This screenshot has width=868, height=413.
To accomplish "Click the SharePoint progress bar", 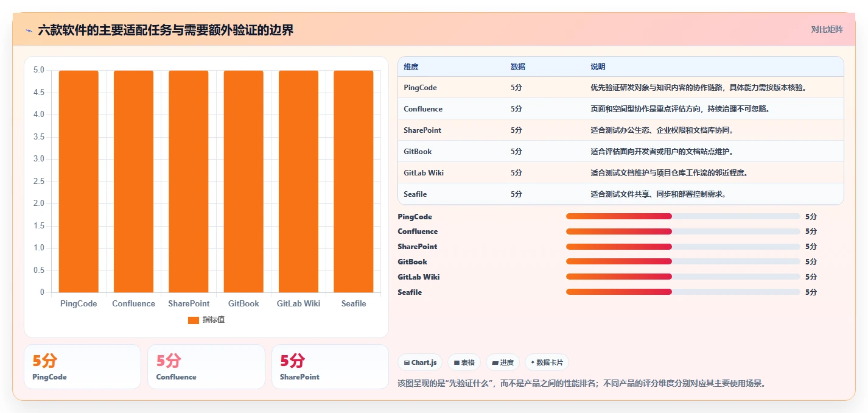I will (x=683, y=247).
